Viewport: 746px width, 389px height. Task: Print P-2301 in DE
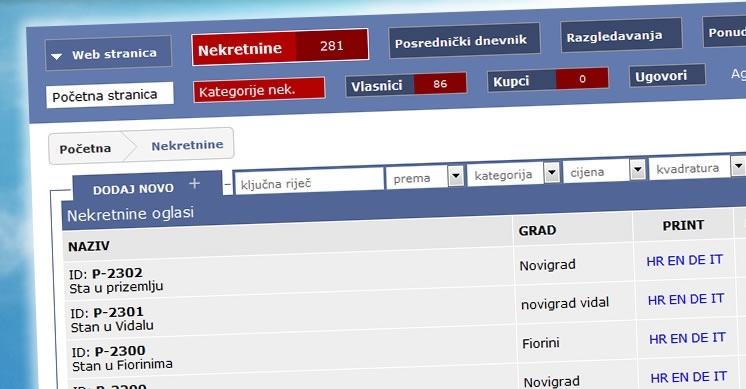coord(698,299)
